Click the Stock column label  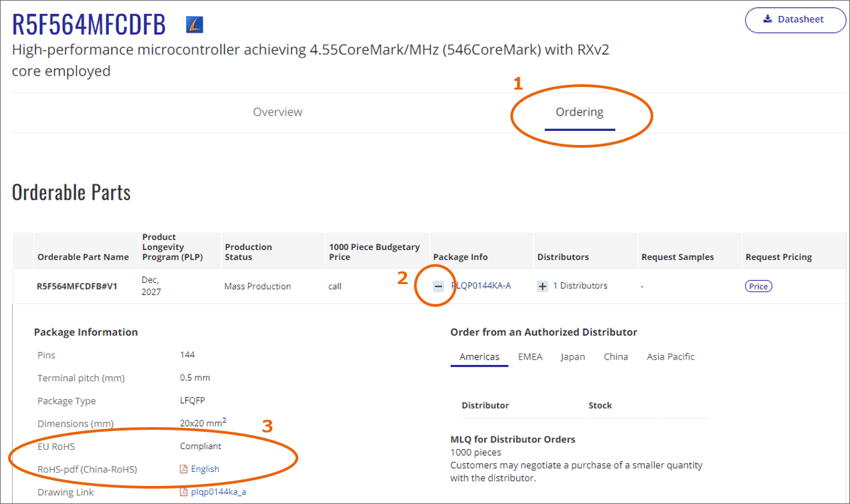coord(600,405)
